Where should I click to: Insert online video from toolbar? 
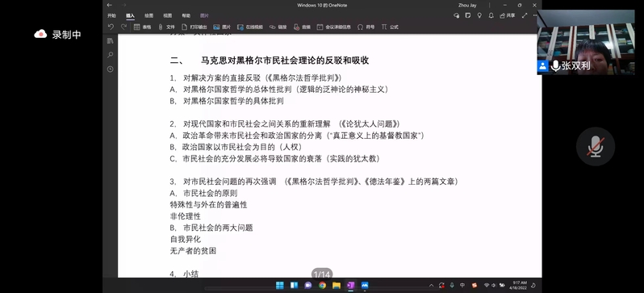tap(249, 27)
